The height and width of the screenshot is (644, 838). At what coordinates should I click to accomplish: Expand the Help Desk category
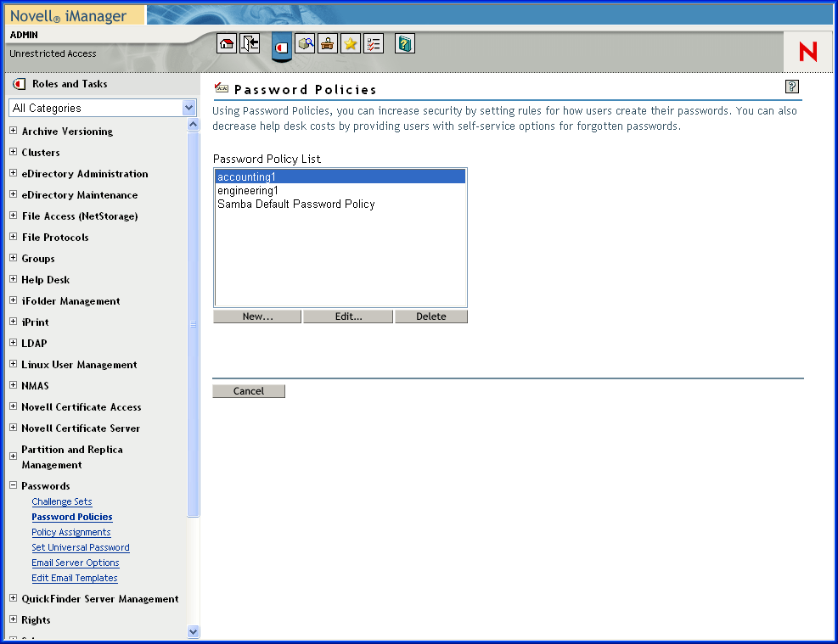tap(13, 279)
